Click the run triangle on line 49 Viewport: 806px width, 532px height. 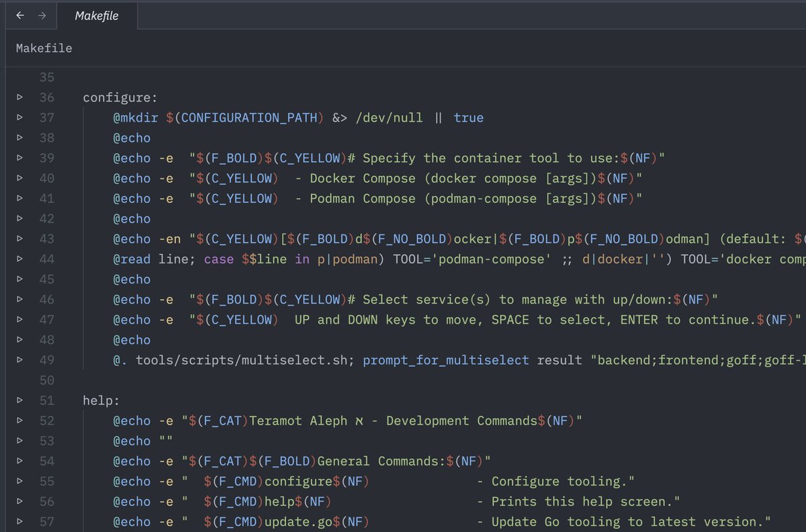pos(20,360)
